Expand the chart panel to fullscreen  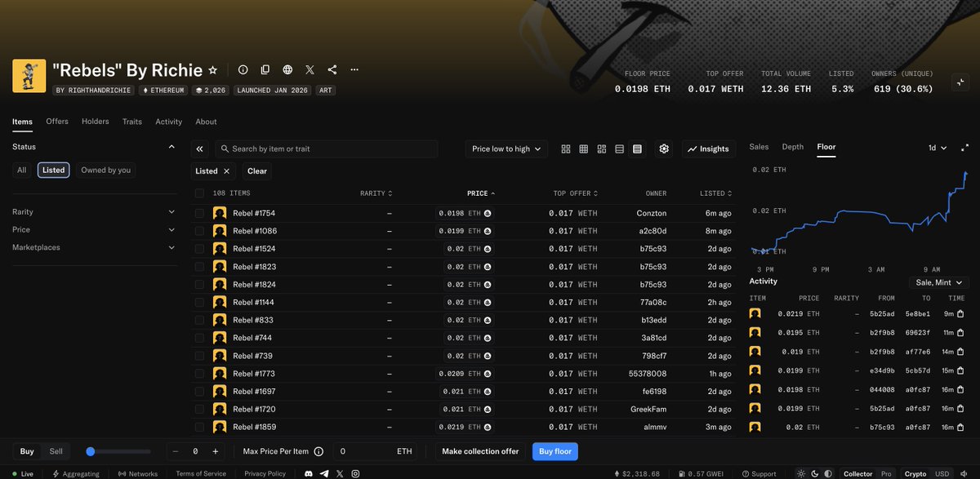(x=965, y=148)
